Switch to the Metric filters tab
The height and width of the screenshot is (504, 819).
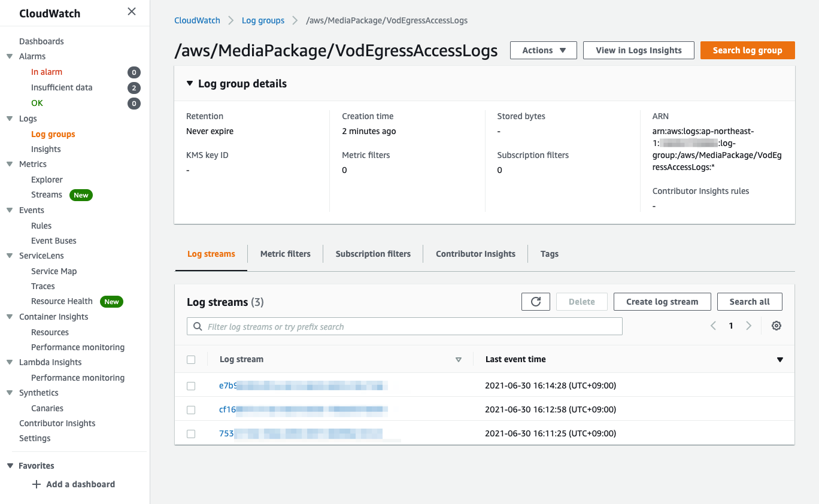pos(286,254)
